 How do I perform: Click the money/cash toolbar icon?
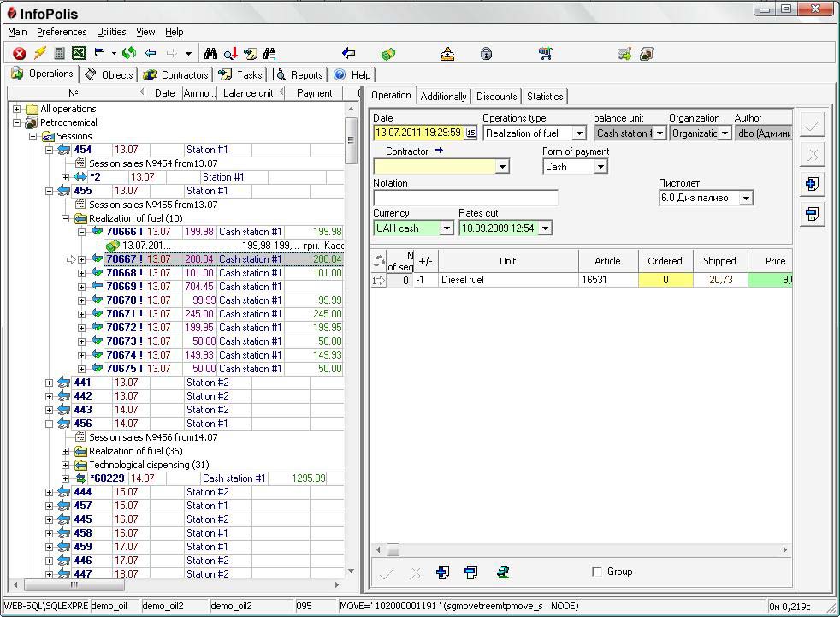[387, 53]
